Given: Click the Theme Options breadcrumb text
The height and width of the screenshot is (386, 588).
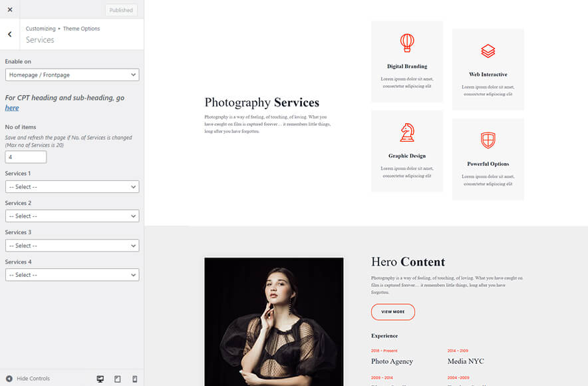Looking at the screenshot, I should coord(81,29).
